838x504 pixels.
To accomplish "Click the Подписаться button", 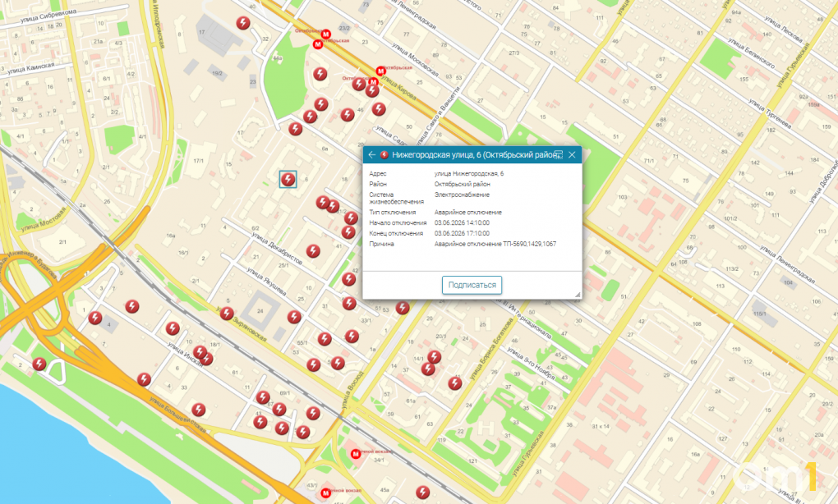I will [x=472, y=285].
